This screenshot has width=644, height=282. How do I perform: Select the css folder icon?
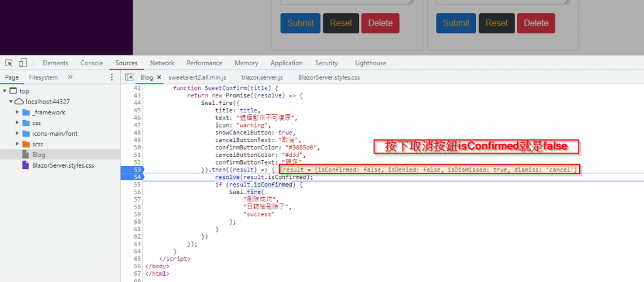pyautogui.click(x=26, y=123)
